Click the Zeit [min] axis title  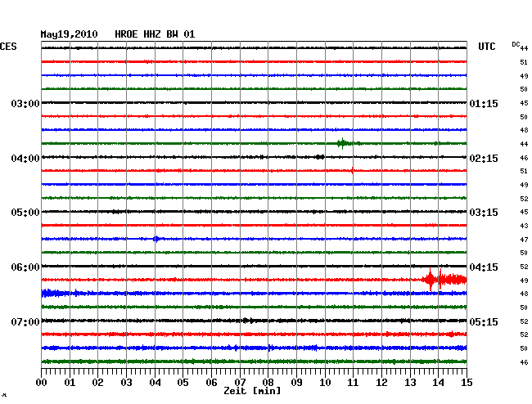tap(252, 391)
